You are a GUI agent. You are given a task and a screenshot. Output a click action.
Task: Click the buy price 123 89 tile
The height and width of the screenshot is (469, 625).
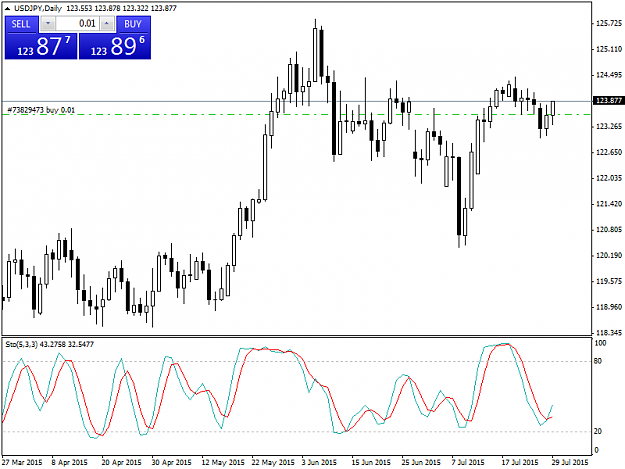(115, 46)
